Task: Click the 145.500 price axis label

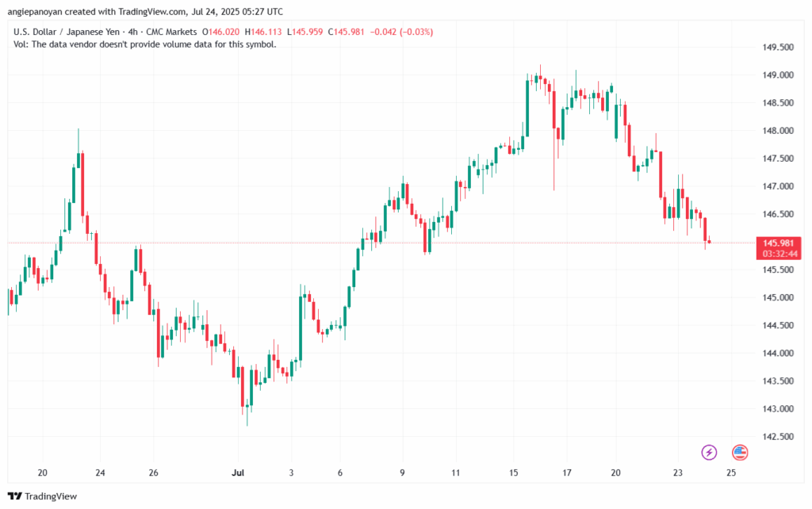Action: 778,270
